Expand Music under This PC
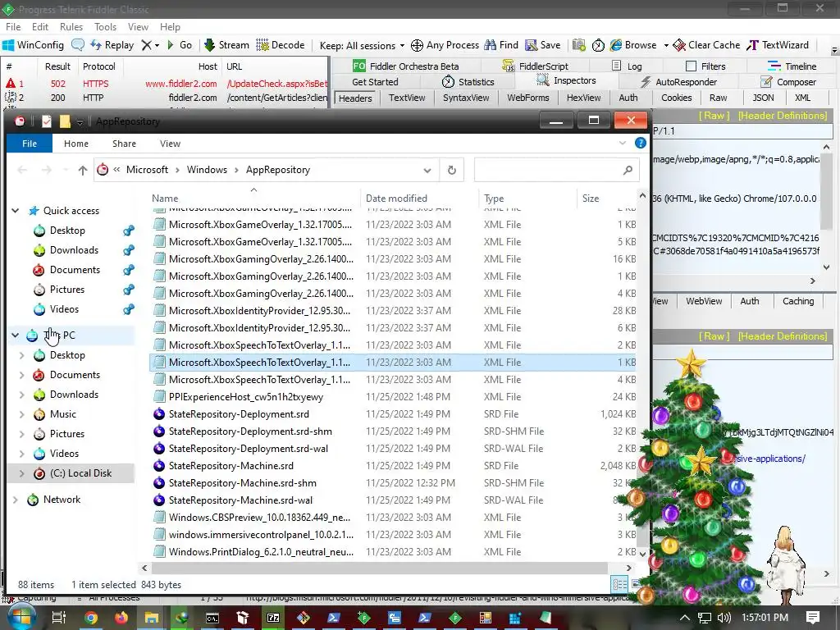 pos(21,414)
